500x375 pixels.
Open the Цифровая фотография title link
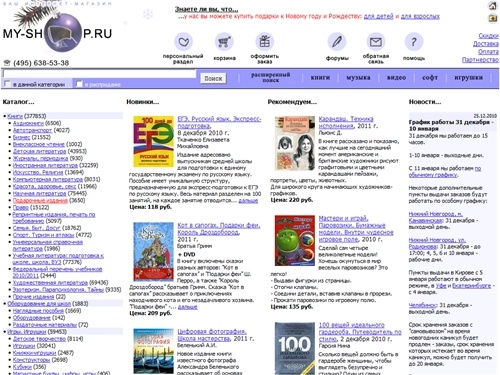[212, 335]
